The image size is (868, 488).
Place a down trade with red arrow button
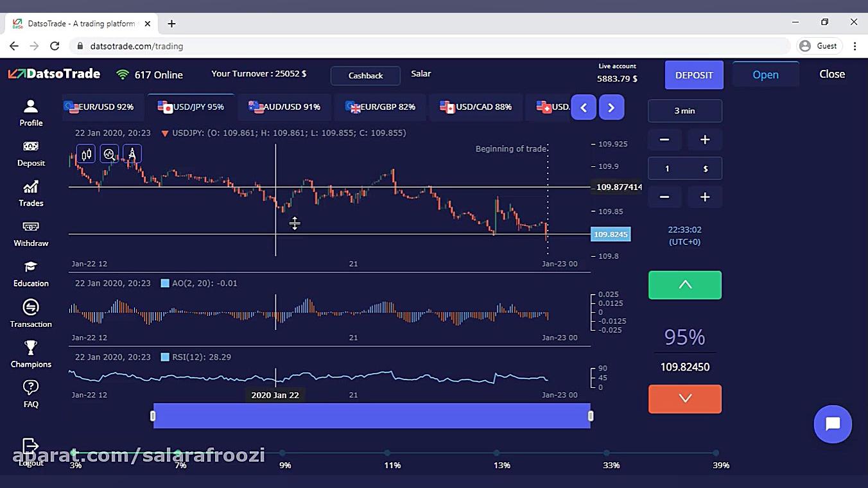(x=685, y=399)
